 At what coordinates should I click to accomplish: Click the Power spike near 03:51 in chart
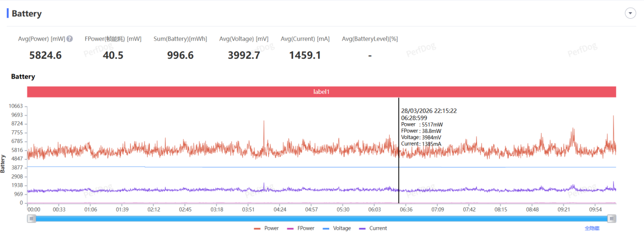[x=264, y=122]
